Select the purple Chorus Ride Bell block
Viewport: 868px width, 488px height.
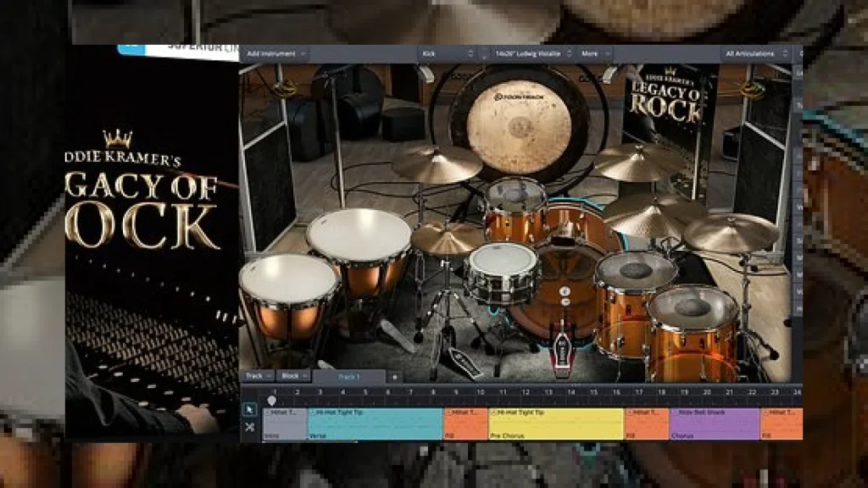[x=715, y=424]
